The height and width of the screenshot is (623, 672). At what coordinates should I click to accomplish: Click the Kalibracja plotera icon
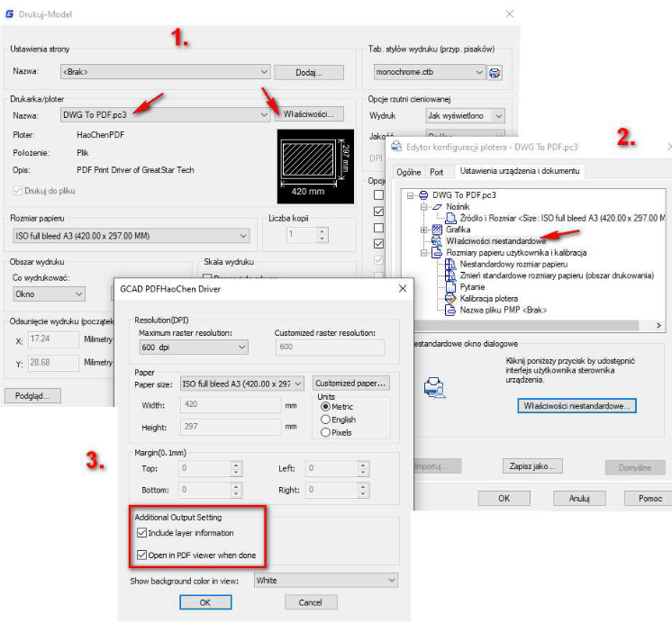tap(450, 298)
